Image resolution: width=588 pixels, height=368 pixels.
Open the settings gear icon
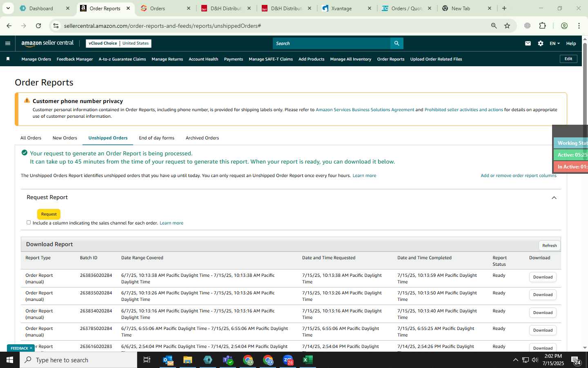pyautogui.click(x=541, y=43)
